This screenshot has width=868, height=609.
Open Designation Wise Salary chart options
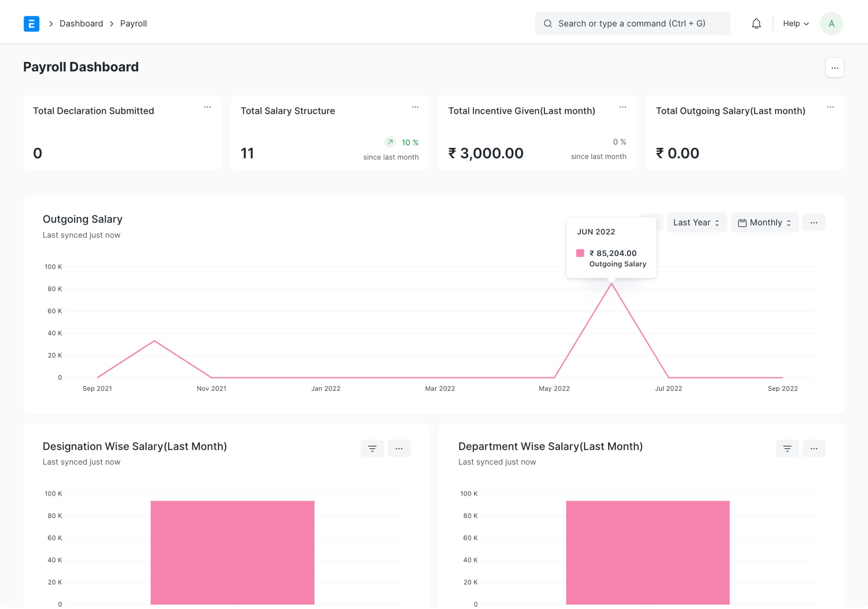point(399,448)
